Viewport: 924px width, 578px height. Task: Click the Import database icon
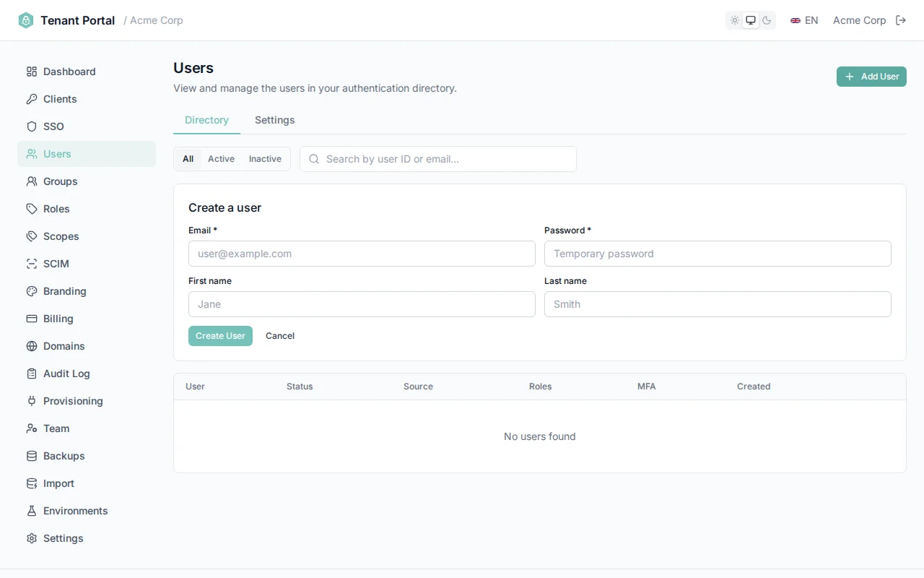pos(32,483)
